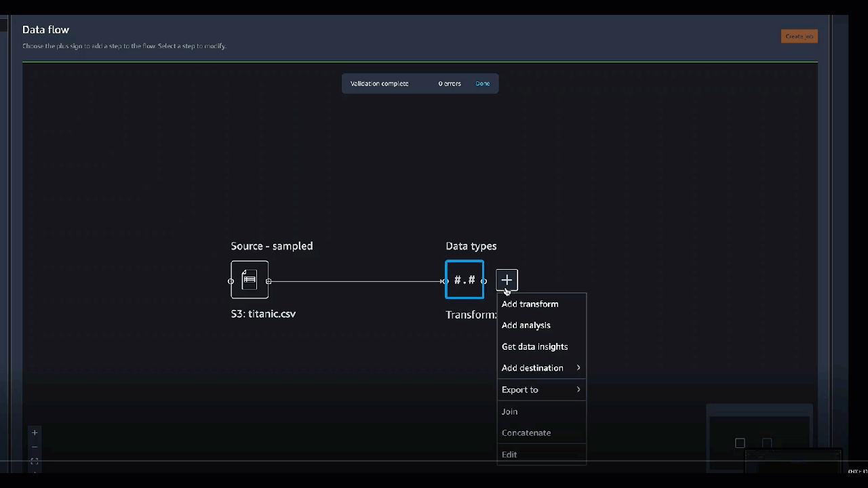868x488 pixels.
Task: Click the source node's right output connector
Action: 269,281
